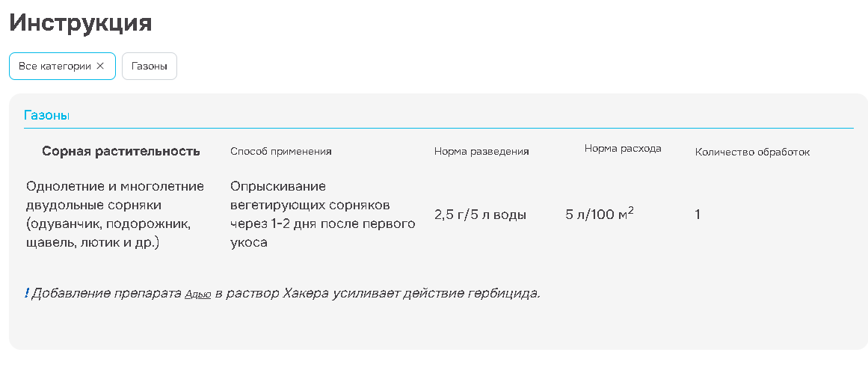Screen dimensions: 868x373
Task: Click the "Сорная растительность" column header
Action: click(x=121, y=151)
